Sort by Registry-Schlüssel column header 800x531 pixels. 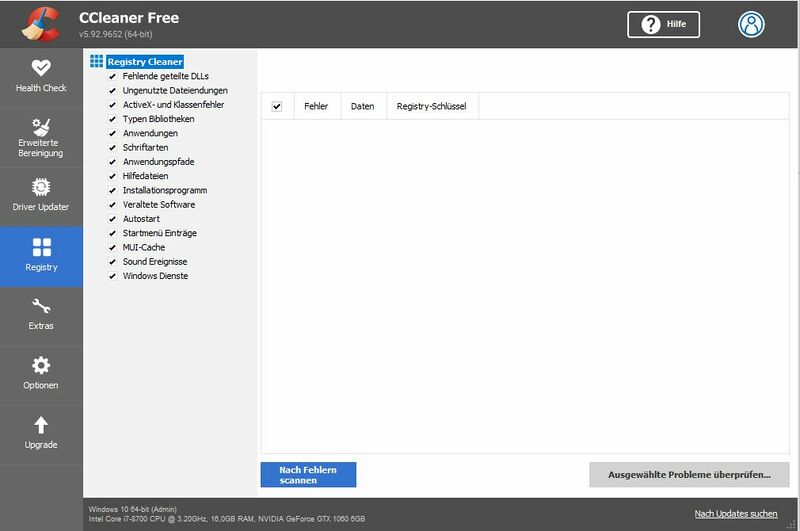[432, 107]
